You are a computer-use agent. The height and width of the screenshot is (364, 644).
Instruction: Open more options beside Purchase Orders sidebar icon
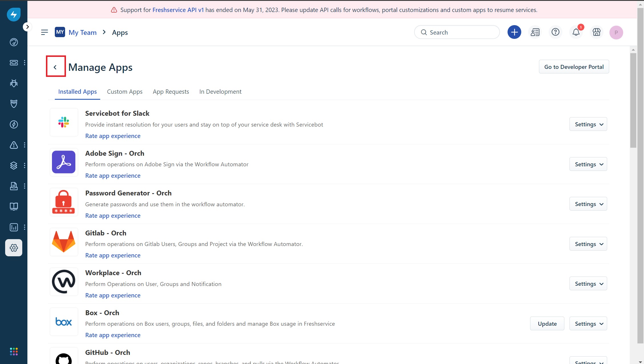tap(25, 186)
